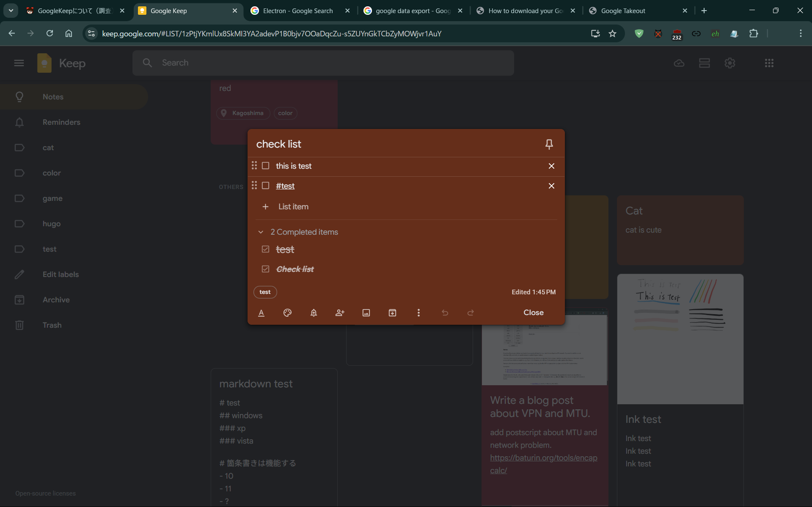The width and height of the screenshot is (812, 507).
Task: Click the 'test' label chip on note
Action: click(x=265, y=292)
